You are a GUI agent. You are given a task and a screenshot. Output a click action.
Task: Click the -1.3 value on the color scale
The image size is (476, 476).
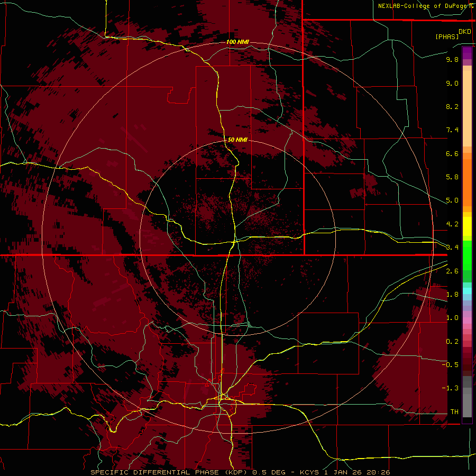point(450,388)
